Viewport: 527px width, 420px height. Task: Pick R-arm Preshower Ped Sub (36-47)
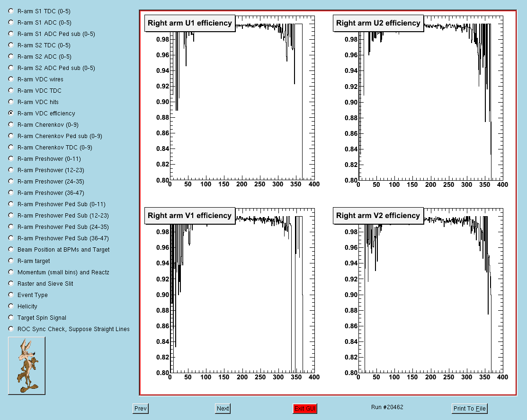(11, 238)
